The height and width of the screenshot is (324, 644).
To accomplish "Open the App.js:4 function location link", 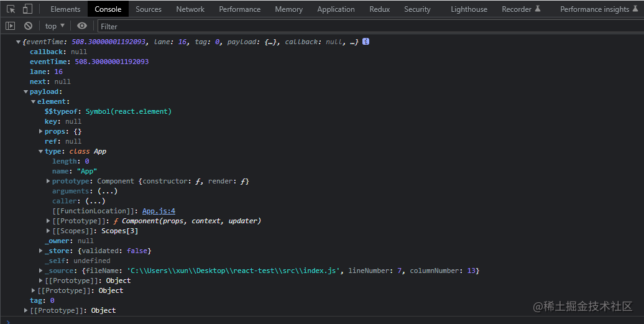I will [159, 211].
